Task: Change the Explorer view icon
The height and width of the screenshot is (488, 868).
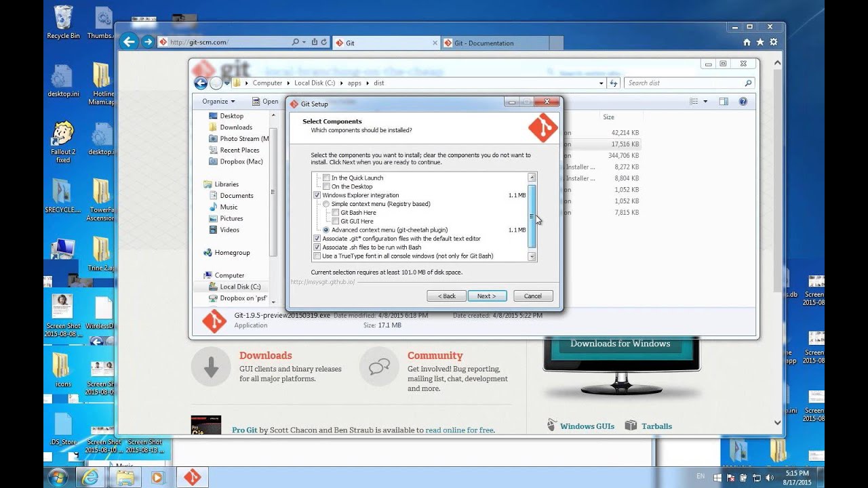Action: tap(694, 102)
